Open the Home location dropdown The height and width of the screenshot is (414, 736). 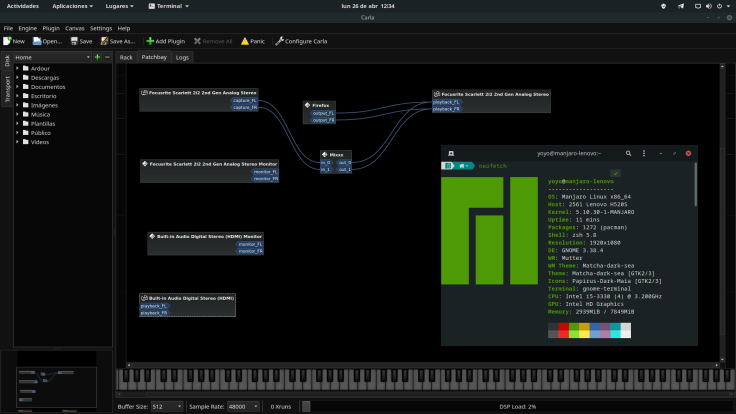tap(50, 57)
